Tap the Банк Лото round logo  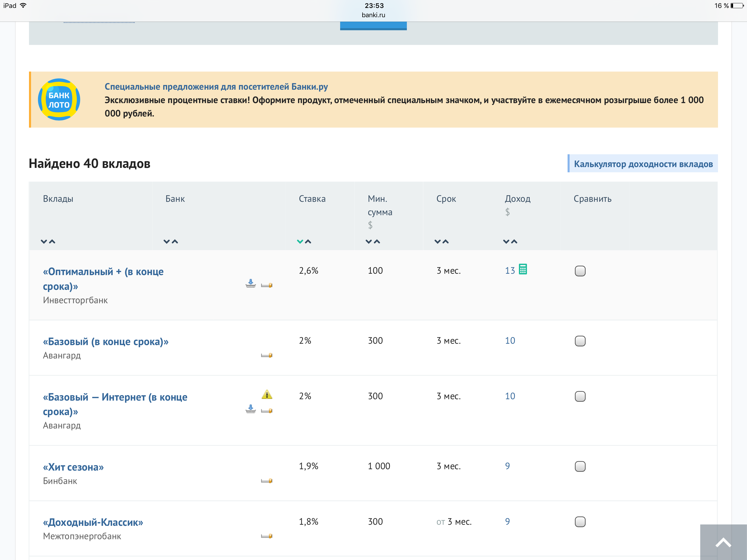[59, 100]
